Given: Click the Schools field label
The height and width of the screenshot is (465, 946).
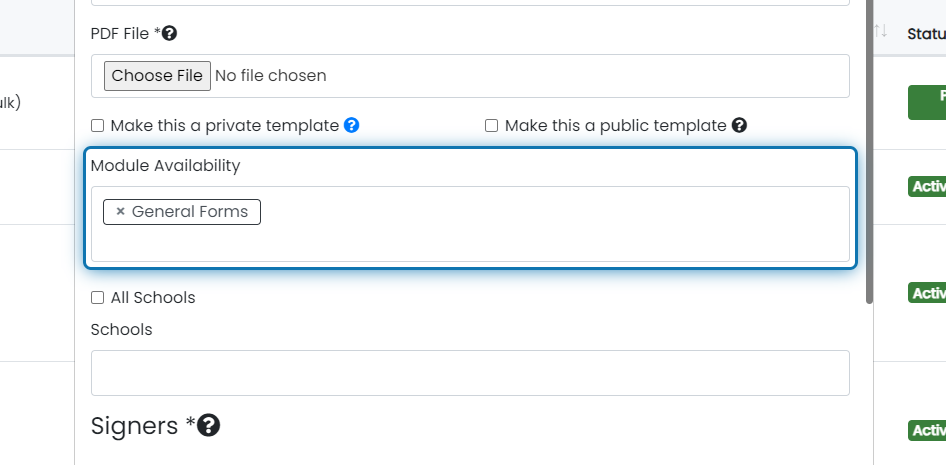Looking at the screenshot, I should [x=121, y=329].
